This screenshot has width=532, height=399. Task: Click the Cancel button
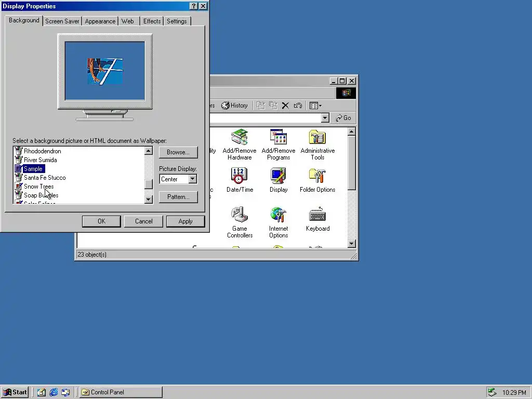click(143, 221)
